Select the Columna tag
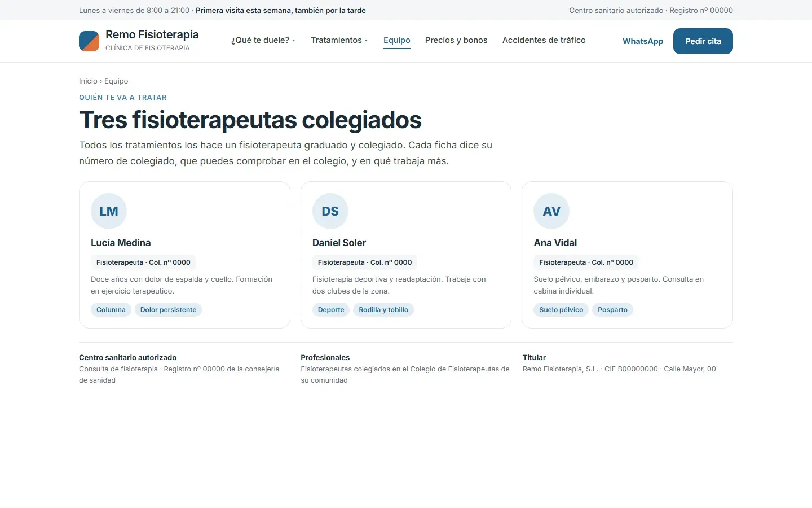812x508 pixels. [111, 310]
